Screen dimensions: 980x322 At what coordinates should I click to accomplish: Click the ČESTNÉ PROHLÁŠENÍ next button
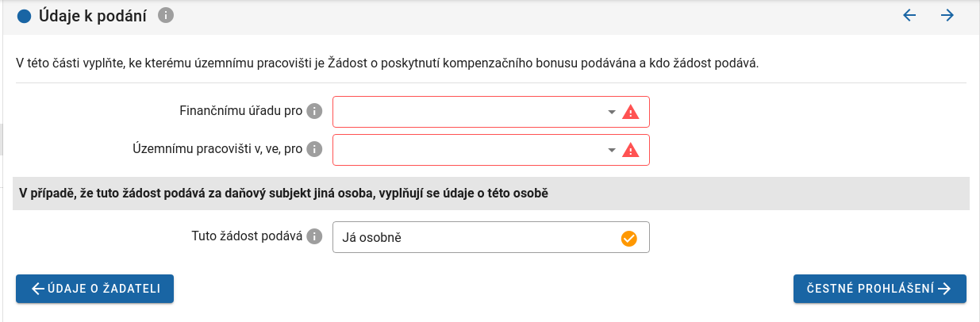coord(879,289)
